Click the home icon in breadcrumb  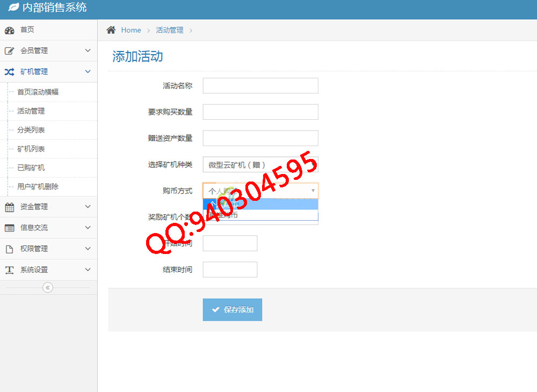[x=111, y=30]
